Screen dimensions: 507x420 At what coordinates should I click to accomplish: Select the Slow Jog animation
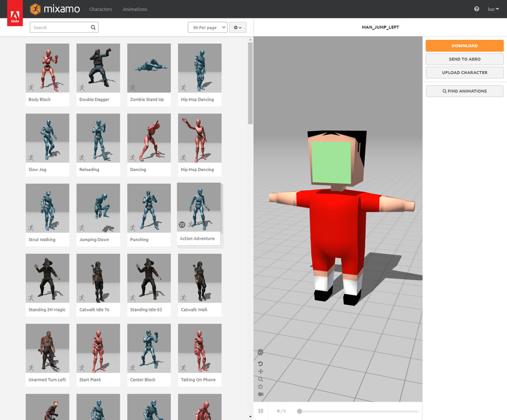(47, 145)
